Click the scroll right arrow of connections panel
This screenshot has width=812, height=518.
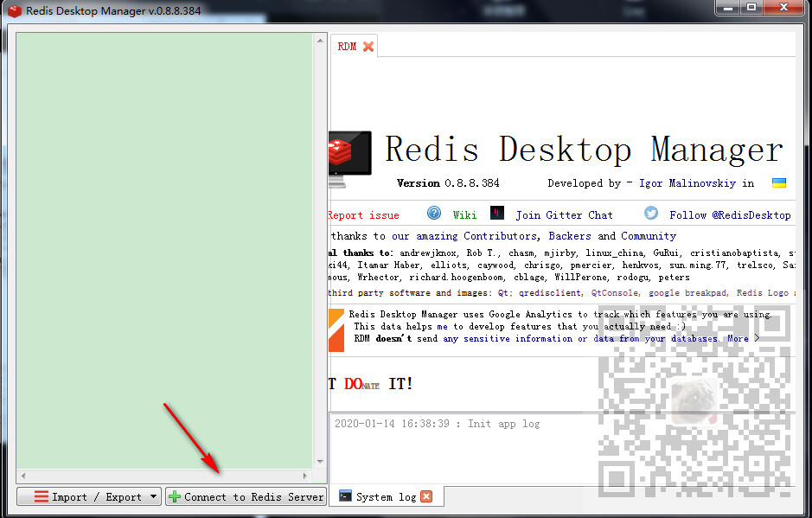(x=305, y=476)
